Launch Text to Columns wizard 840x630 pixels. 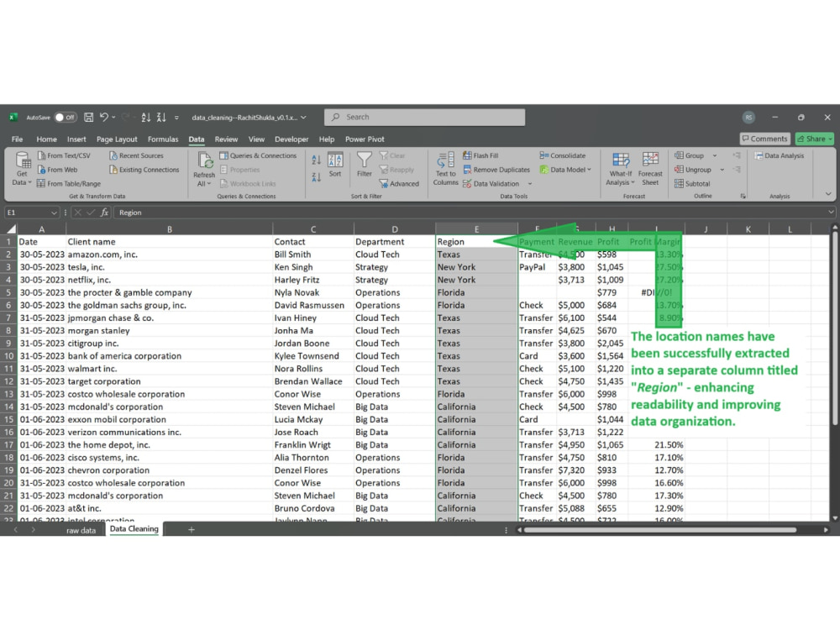point(446,169)
